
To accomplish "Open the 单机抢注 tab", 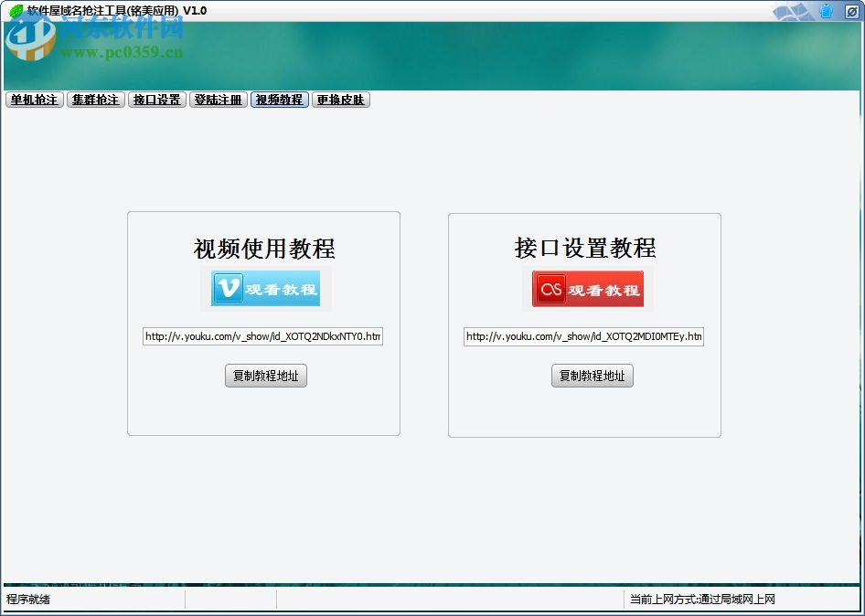I will (x=34, y=100).
